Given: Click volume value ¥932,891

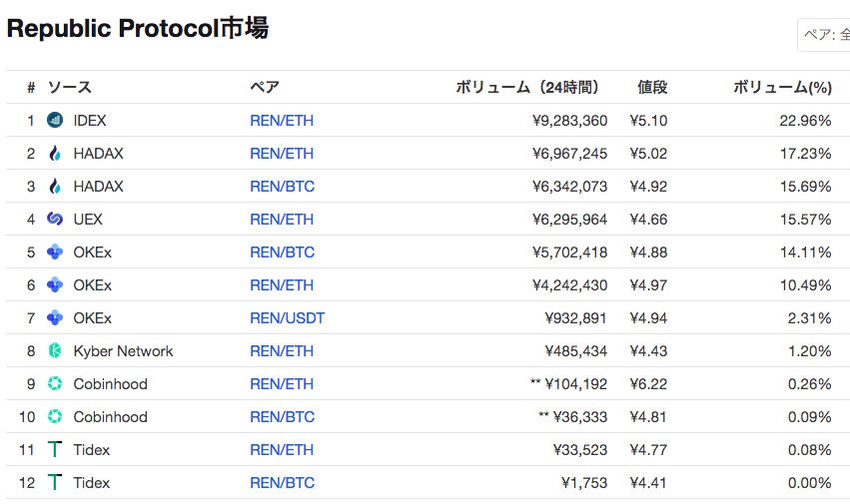Looking at the screenshot, I should tap(575, 318).
